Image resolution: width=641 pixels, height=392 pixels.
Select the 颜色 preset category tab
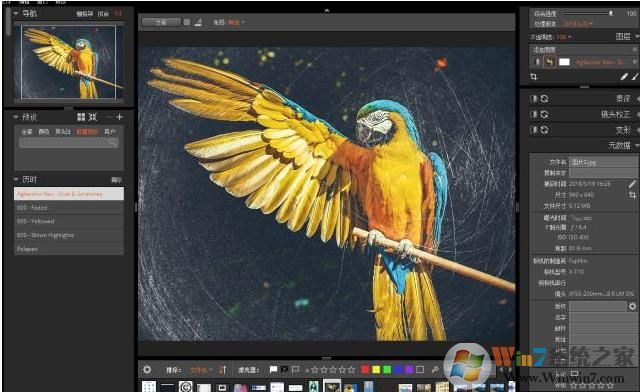pyautogui.click(x=44, y=132)
